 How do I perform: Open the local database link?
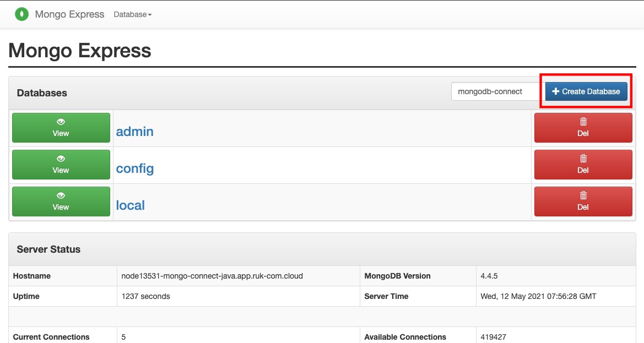click(x=130, y=205)
